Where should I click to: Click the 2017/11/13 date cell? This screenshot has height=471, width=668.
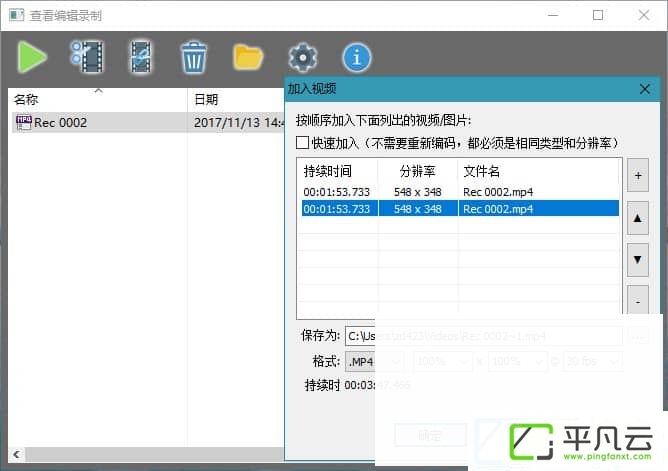(239, 123)
